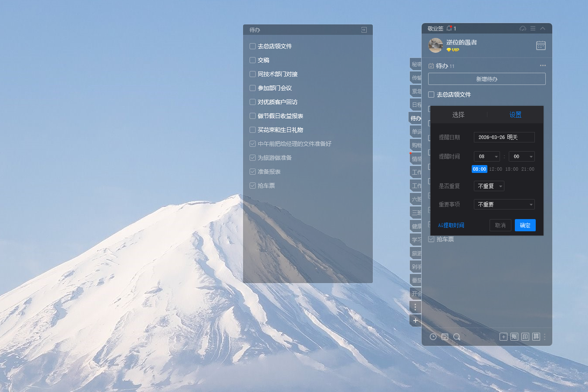
Task: Click the search magnifier icon at bottom
Action: [x=456, y=337]
